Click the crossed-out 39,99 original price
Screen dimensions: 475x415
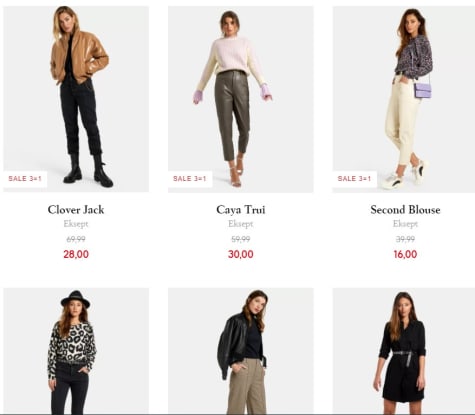pos(405,239)
